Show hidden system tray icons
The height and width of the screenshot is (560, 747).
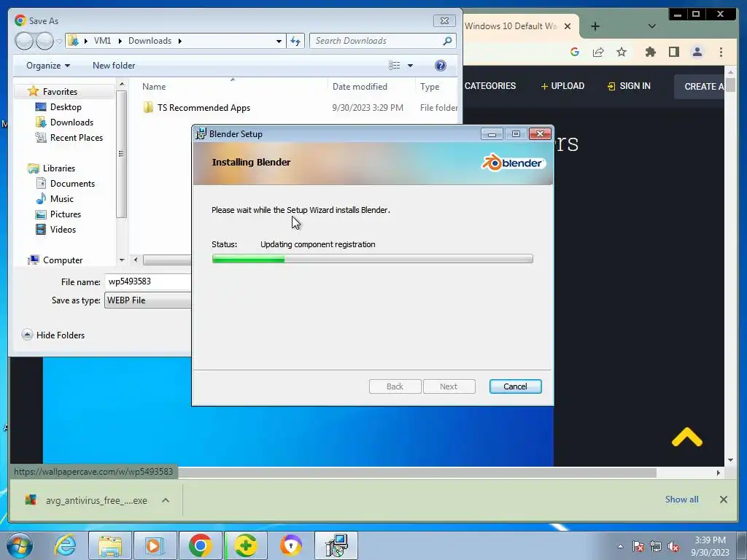[620, 546]
